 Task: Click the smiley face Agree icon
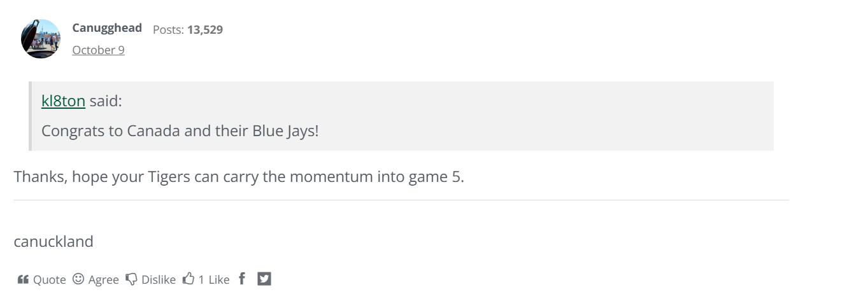click(78, 279)
